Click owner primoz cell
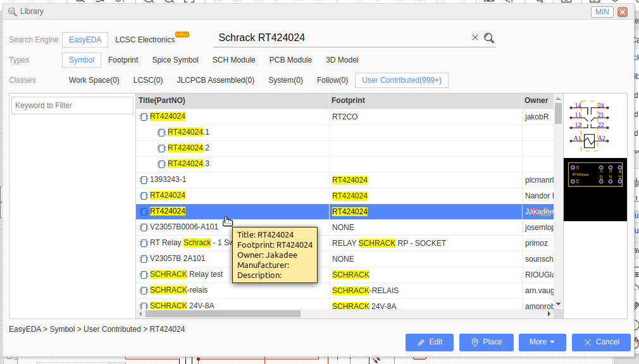This screenshot has width=639, height=364. [x=538, y=243]
